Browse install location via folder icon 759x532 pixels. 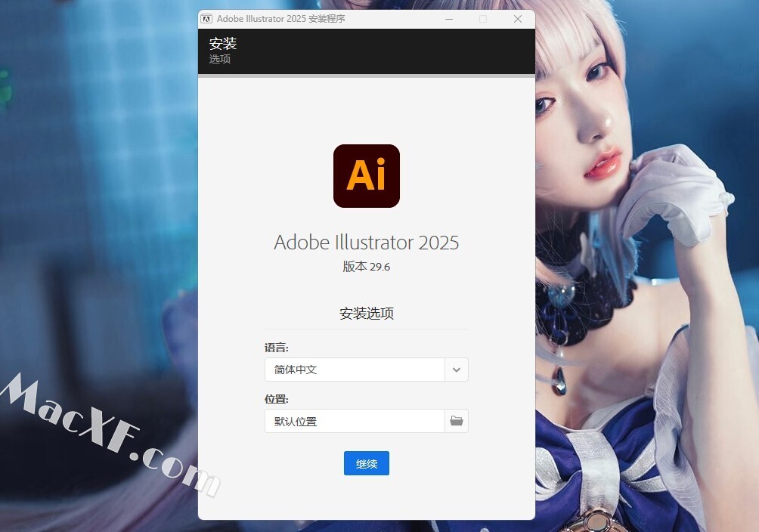coord(457,421)
